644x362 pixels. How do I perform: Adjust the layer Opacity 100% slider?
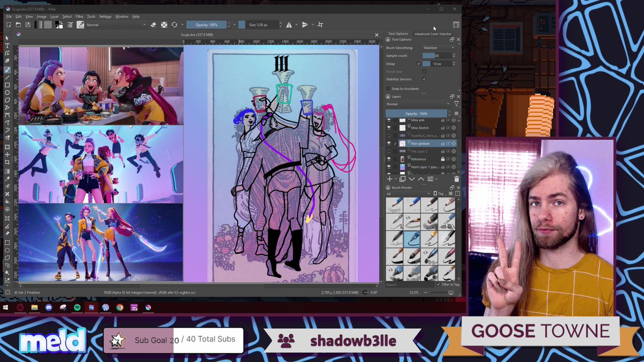click(x=416, y=114)
